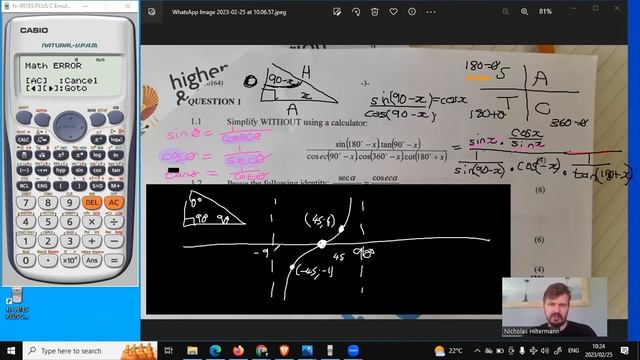Click the Photos gallery icon at top left
This screenshot has height=360, width=640.
[x=151, y=12]
